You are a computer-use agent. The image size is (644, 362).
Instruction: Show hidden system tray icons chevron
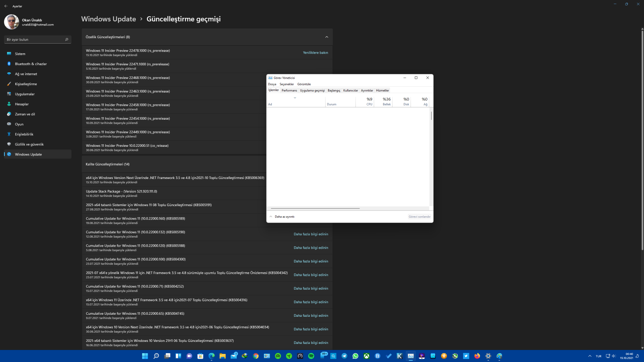point(590,356)
